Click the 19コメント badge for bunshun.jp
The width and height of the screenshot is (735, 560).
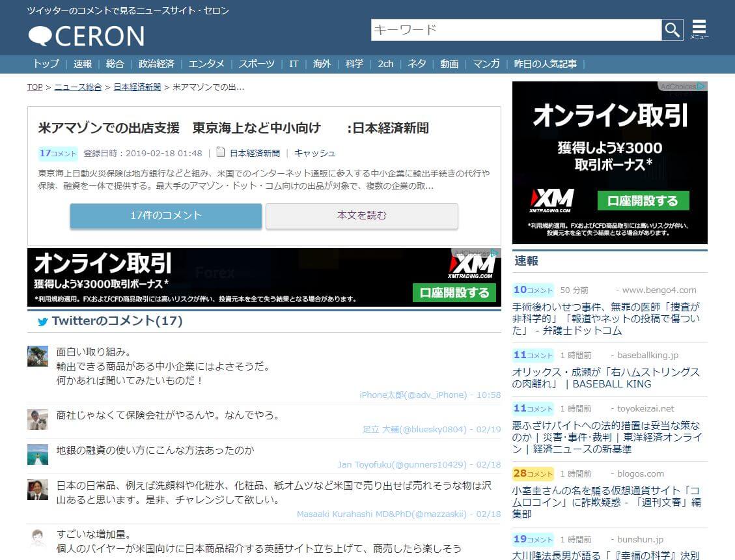533,539
